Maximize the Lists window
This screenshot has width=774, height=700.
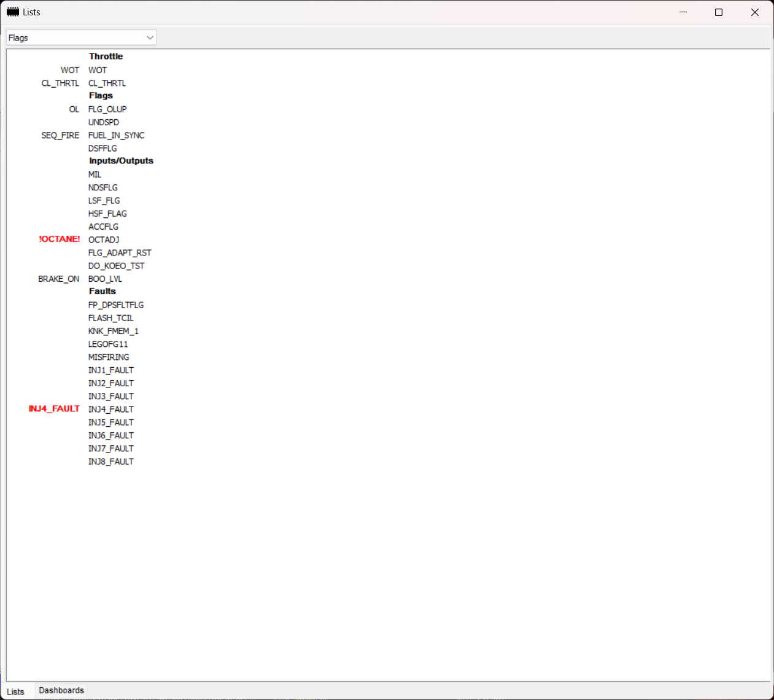tap(719, 12)
